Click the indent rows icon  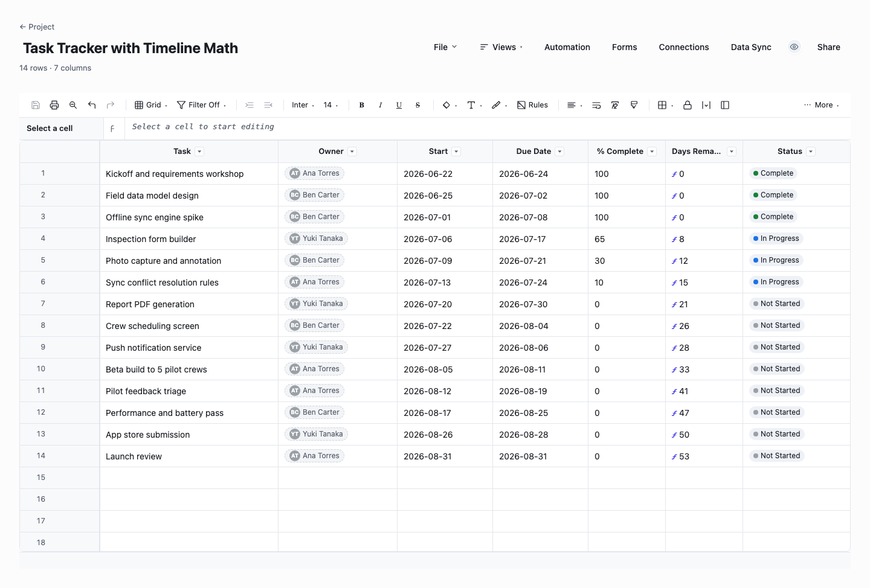[x=250, y=105]
